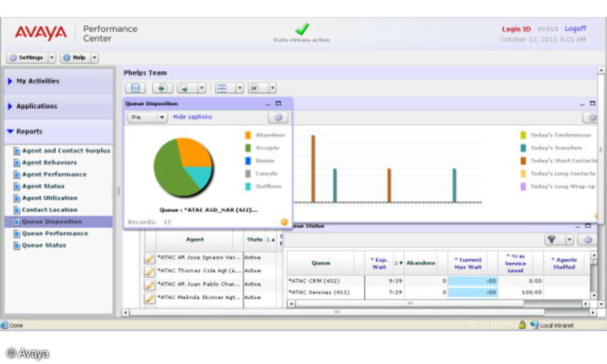Screen dimensions: 607x364
Task: Click the edit pencil icon for Juan Pablo
Action: point(150,285)
